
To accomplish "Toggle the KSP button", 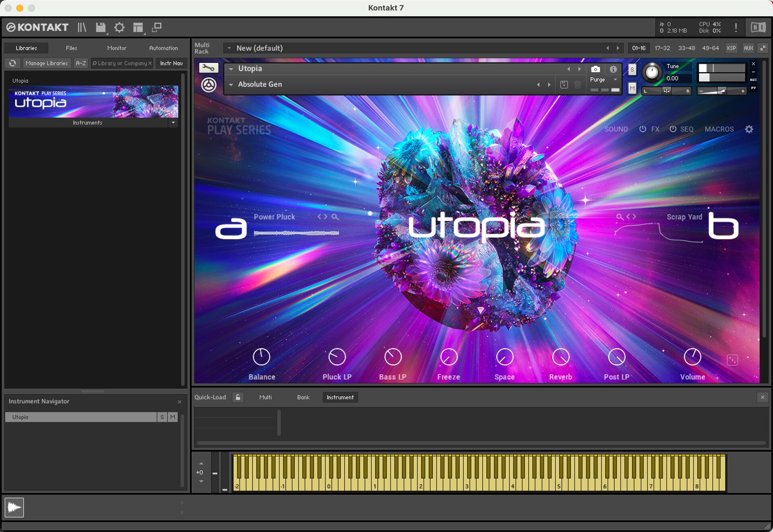I will pyautogui.click(x=731, y=48).
